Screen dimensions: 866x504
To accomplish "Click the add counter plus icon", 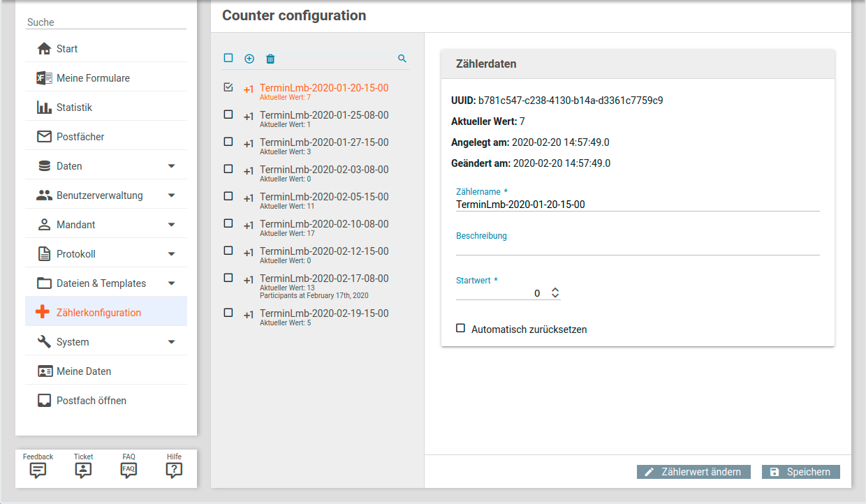I will (x=249, y=59).
